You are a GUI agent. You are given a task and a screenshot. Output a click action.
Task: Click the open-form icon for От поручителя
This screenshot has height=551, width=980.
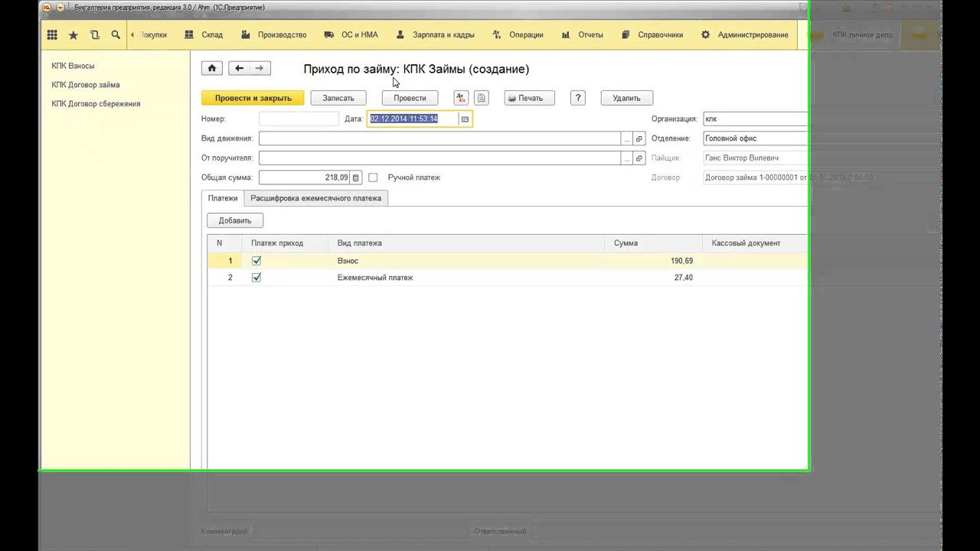pyautogui.click(x=639, y=158)
